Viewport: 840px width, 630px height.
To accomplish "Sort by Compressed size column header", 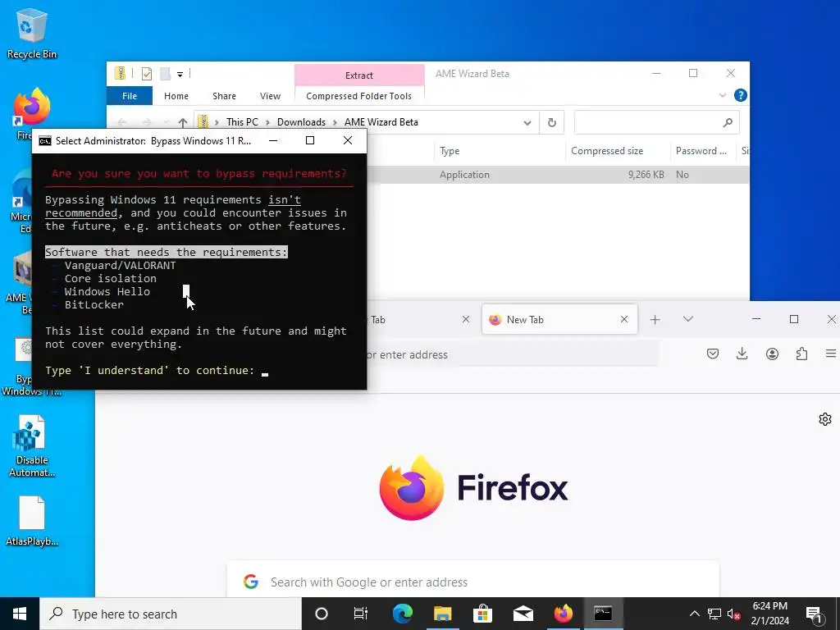I will coord(618,151).
